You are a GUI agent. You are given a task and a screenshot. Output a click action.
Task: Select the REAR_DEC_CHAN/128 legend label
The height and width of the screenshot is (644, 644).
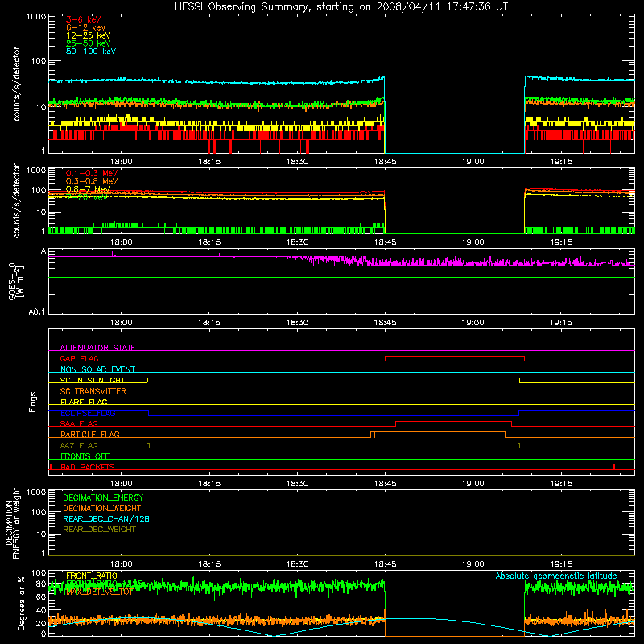point(106,518)
